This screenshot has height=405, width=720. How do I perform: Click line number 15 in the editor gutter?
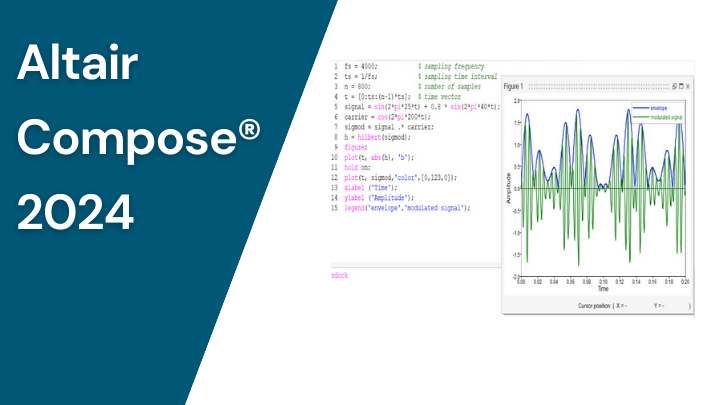click(336, 208)
